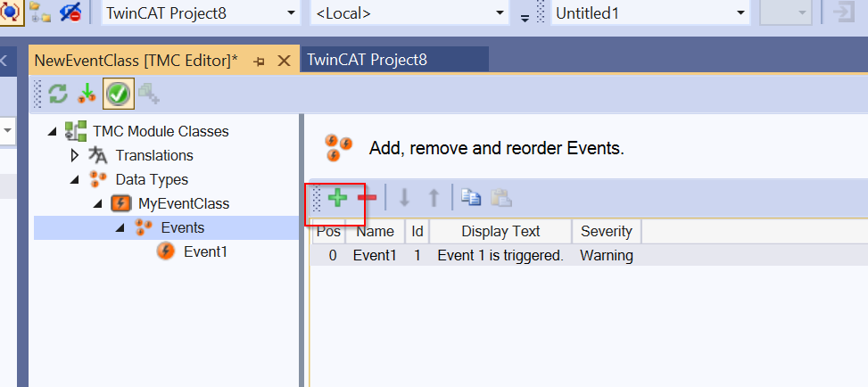
Task: Pin the NewEventClass tab
Action: [259, 61]
